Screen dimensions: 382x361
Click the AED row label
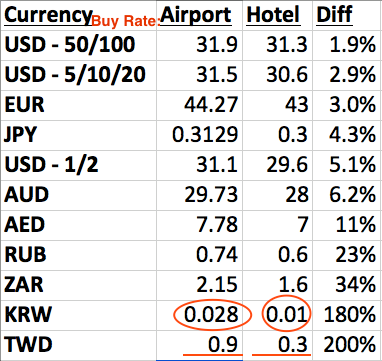[x=24, y=225]
